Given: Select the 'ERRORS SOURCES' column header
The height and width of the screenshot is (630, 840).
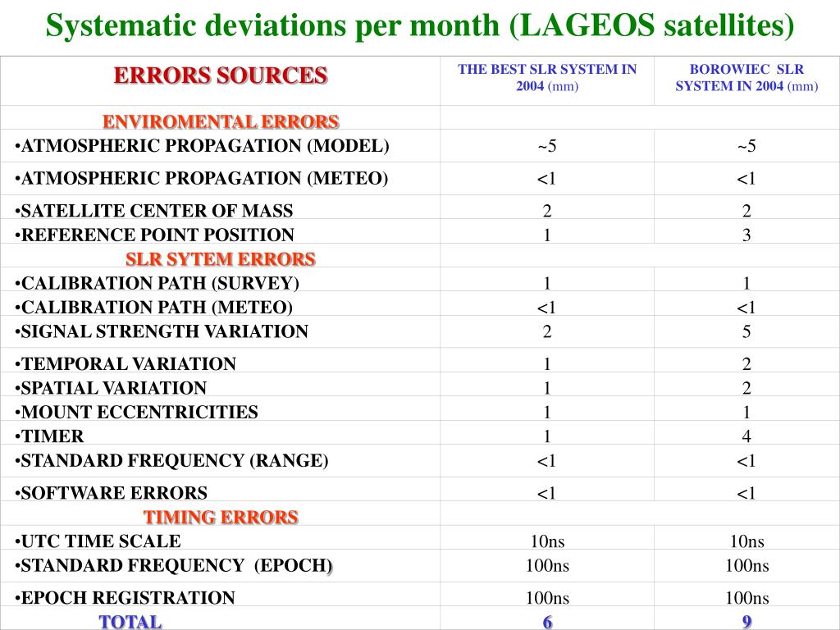Looking at the screenshot, I should point(220,75).
